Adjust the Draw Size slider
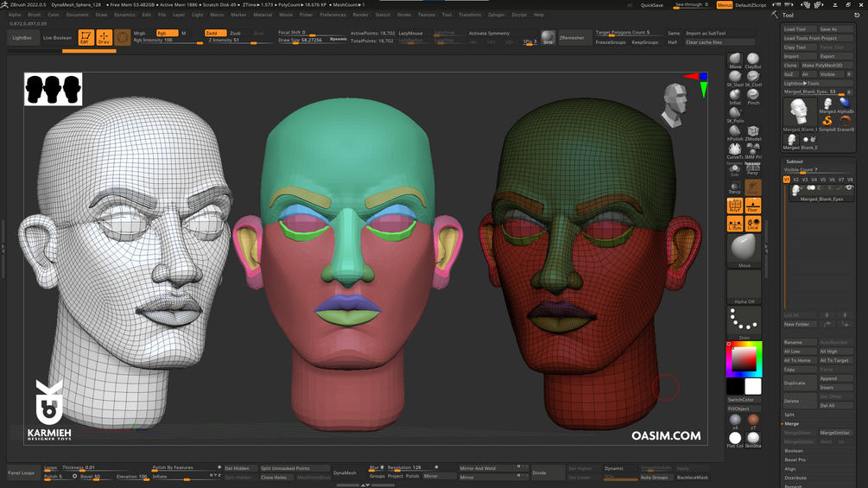The width and height of the screenshot is (868, 488). (x=303, y=41)
